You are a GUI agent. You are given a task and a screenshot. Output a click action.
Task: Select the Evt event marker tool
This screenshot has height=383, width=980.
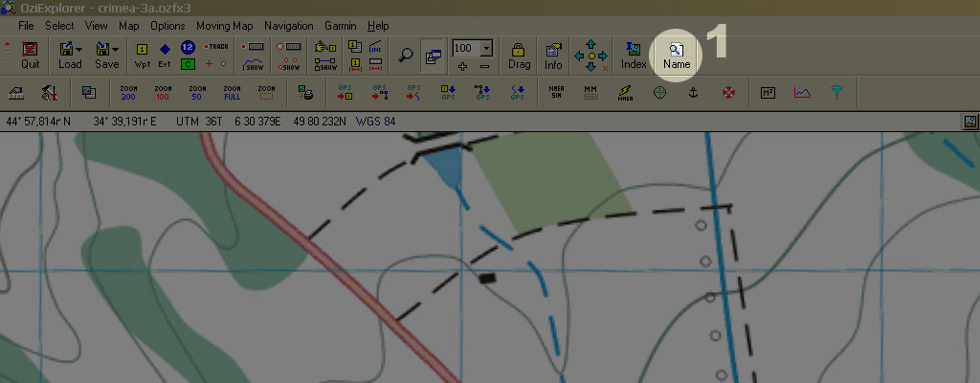click(165, 55)
